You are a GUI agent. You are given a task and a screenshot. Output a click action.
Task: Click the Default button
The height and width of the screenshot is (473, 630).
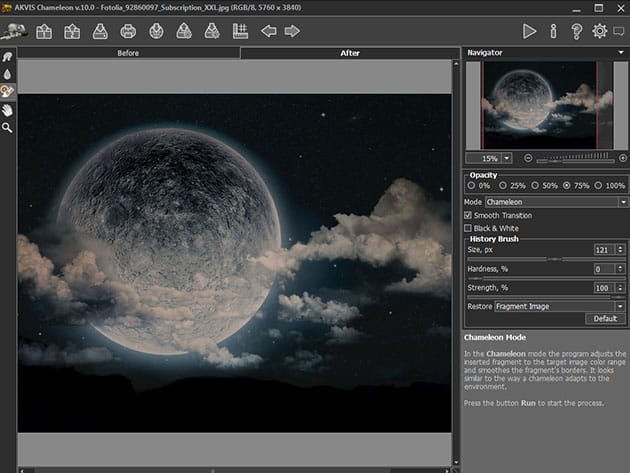pos(605,319)
